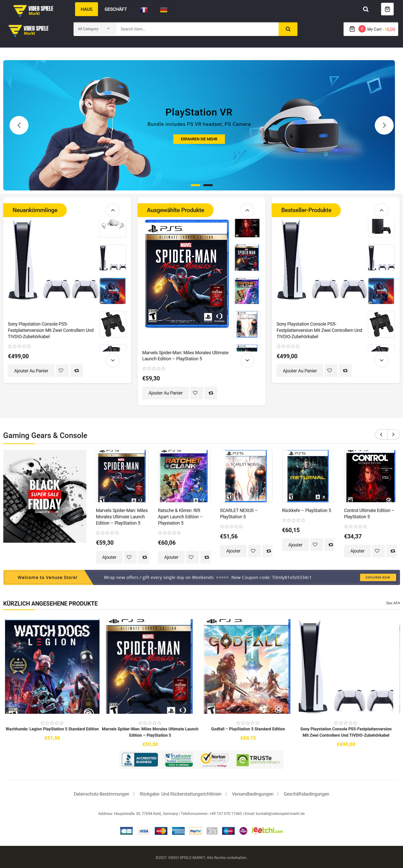The image size is (403, 868).
Task: Expand Neuankömmlinge thumbnails with down chevron
Action: pyautogui.click(x=113, y=360)
